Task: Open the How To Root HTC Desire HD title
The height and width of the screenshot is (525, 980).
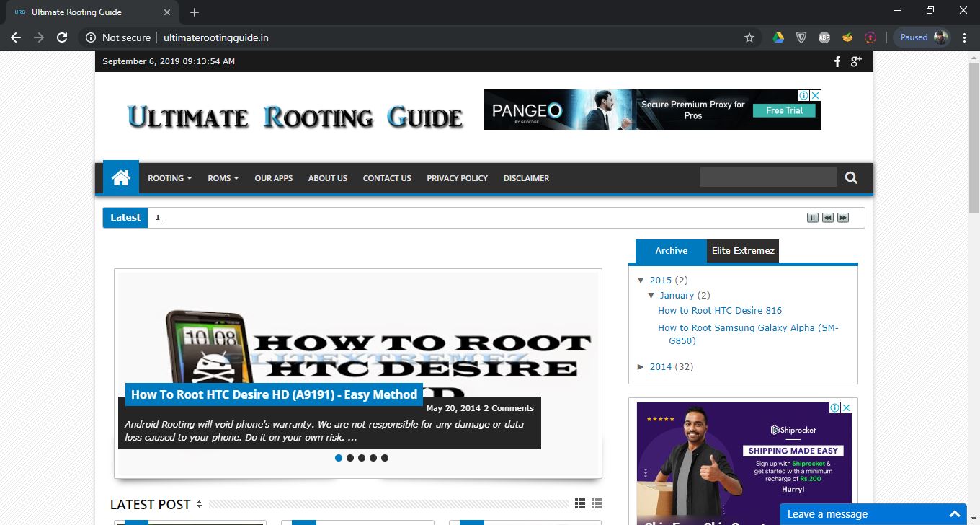Action: [274, 394]
